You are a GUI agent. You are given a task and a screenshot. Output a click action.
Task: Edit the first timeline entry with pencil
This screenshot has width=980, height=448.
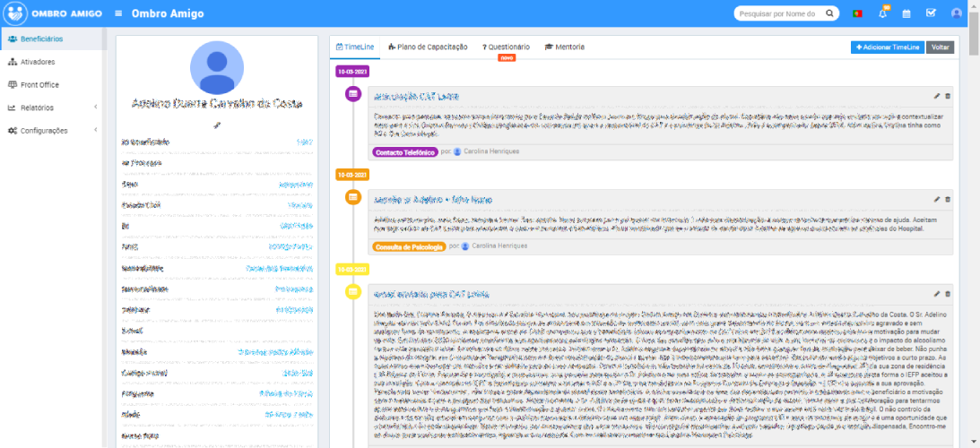click(937, 96)
